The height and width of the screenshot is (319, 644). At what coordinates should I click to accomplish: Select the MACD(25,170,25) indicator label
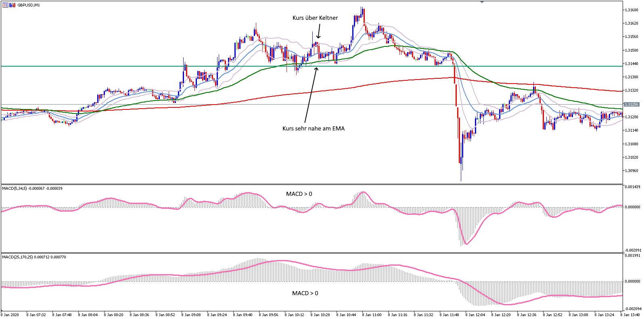(34, 257)
